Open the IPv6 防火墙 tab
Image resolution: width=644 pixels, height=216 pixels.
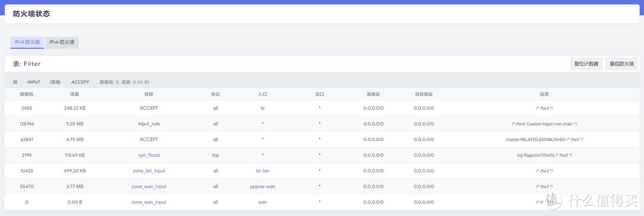[x=62, y=42]
